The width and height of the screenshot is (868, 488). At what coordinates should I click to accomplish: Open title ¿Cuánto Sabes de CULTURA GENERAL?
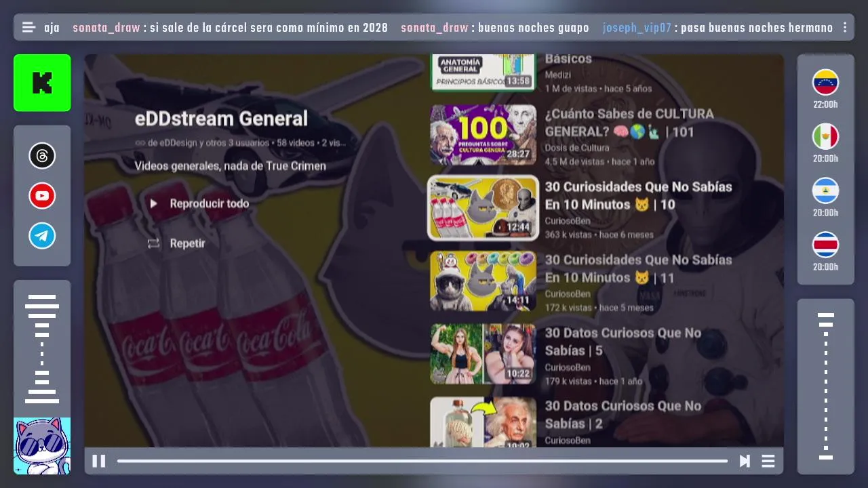pos(629,123)
